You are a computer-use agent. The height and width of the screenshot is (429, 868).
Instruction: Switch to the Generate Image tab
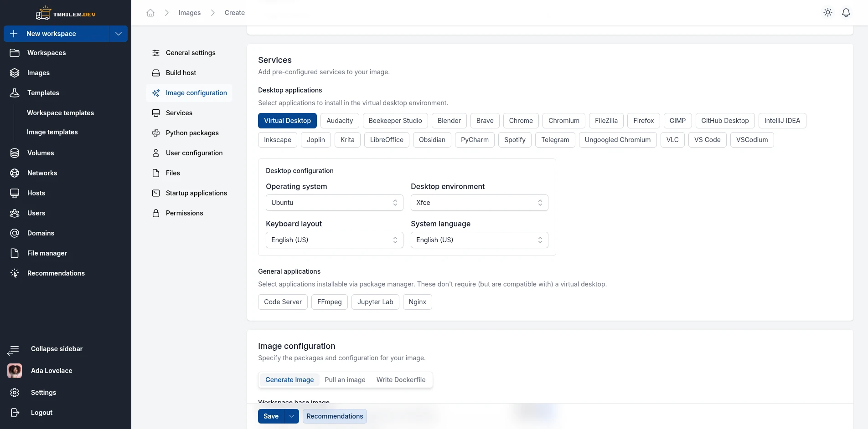coord(289,380)
